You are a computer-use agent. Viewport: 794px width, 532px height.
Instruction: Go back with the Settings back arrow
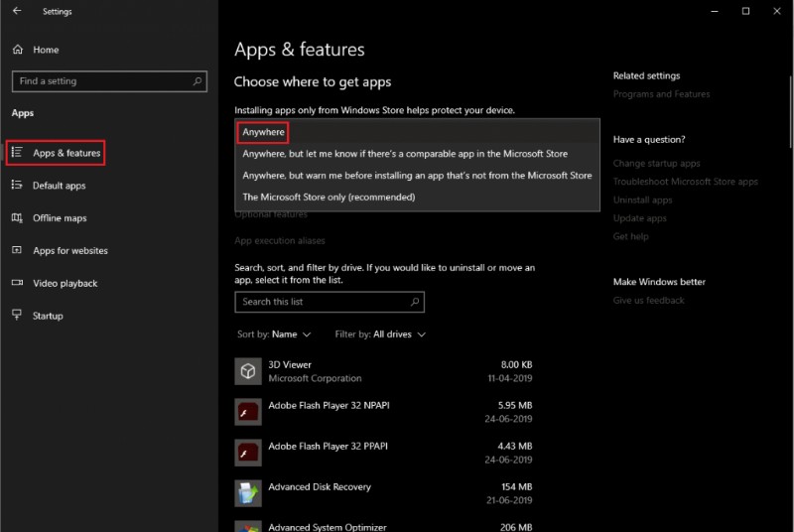click(x=17, y=11)
